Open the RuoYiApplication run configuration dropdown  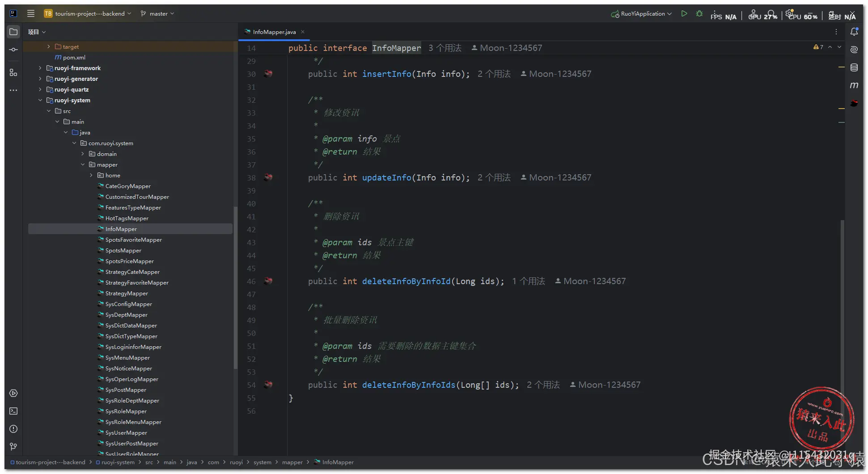coord(641,14)
